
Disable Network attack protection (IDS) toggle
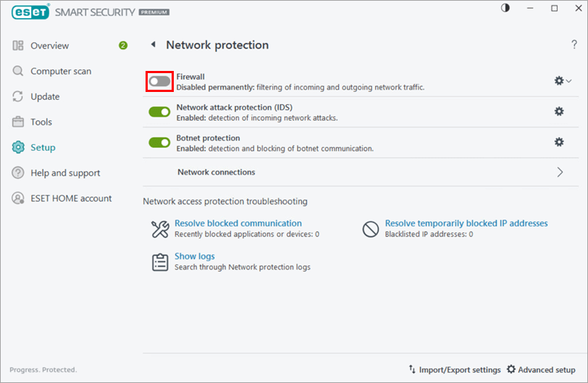click(x=159, y=111)
